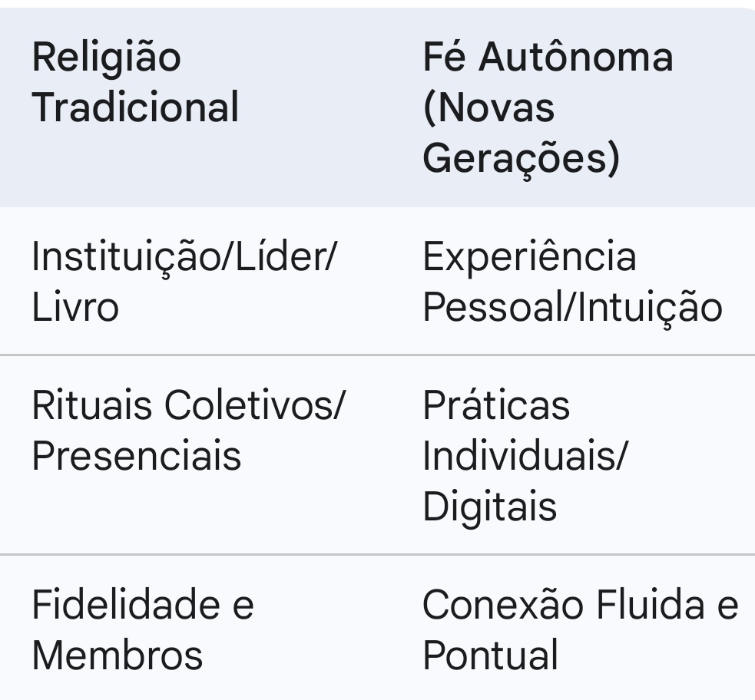Click the word "Religião" in header
The image size is (755, 700).
[x=107, y=58]
